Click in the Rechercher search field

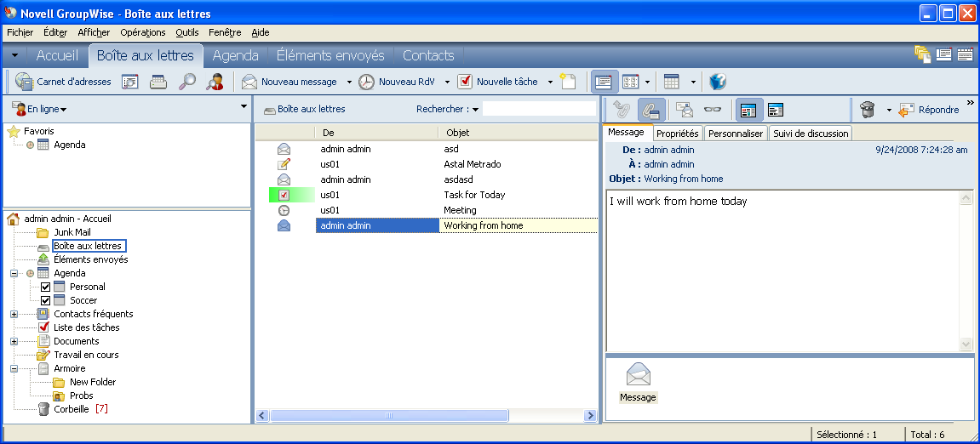point(539,109)
